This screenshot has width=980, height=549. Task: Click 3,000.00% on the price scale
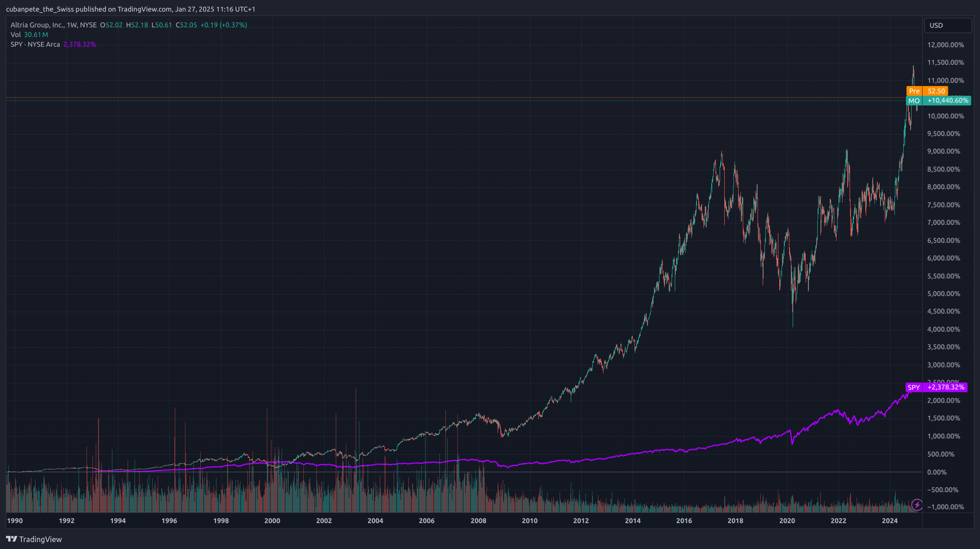coord(944,365)
